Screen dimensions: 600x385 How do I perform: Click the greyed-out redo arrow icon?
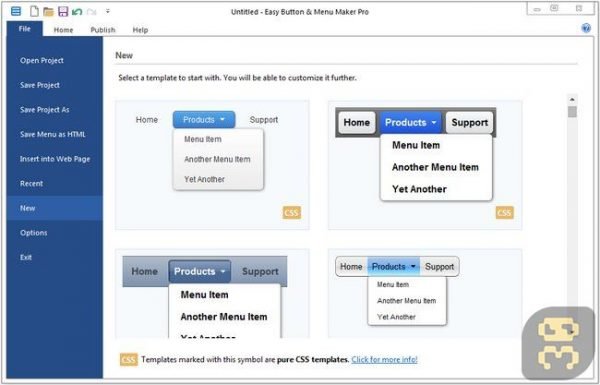(x=91, y=12)
